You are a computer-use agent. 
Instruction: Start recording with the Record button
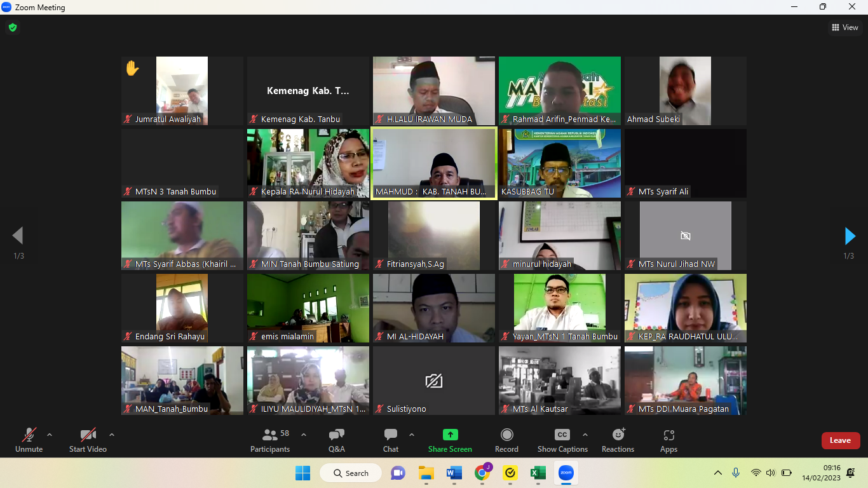click(x=506, y=440)
